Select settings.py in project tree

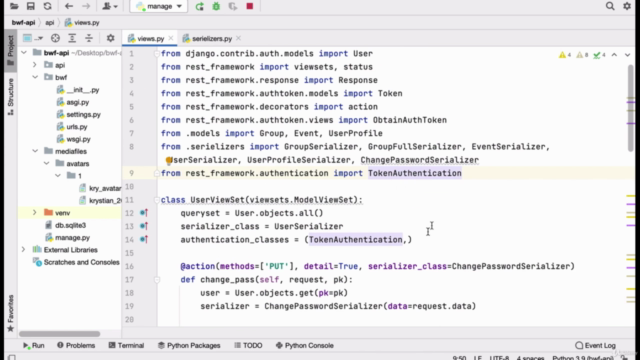(79, 114)
